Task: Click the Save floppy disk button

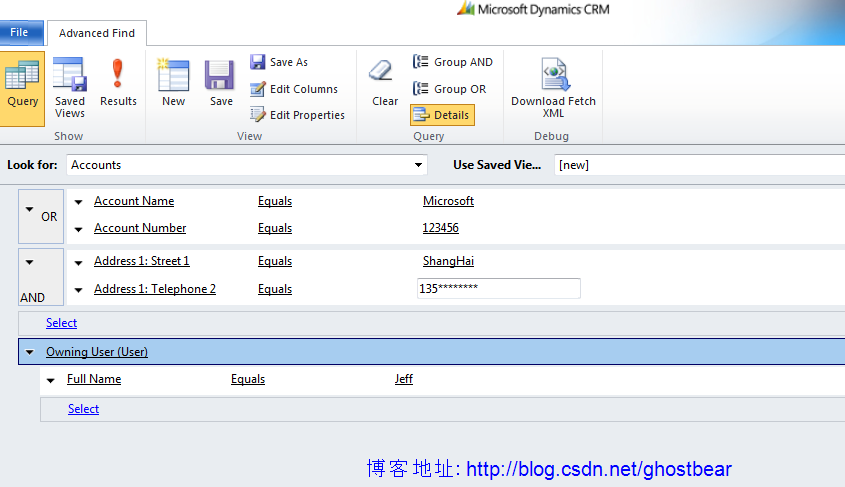Action: click(220, 84)
